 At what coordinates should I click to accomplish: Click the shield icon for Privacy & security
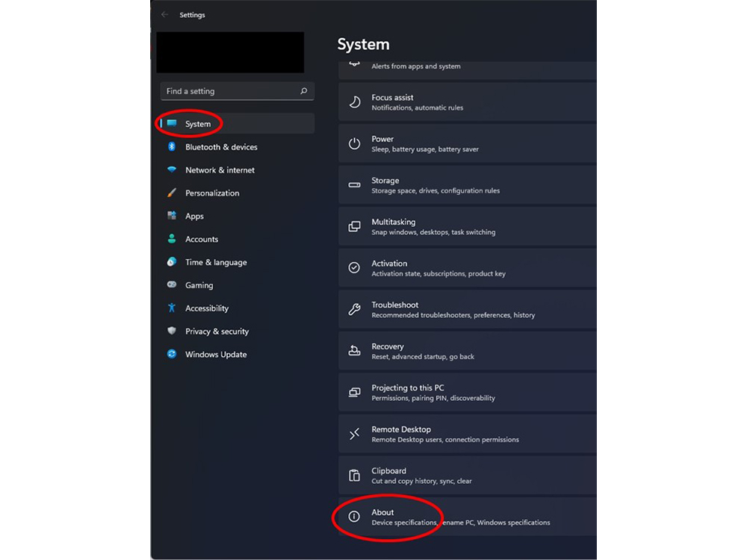[172, 331]
